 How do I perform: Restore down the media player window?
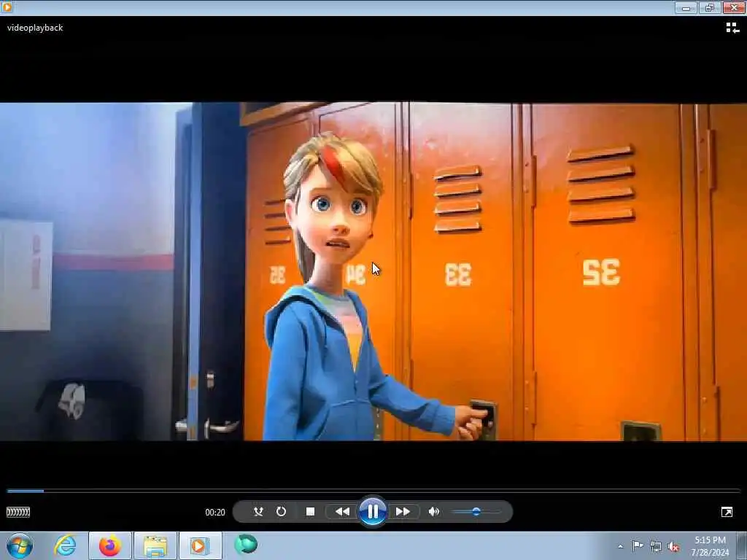coord(710,7)
